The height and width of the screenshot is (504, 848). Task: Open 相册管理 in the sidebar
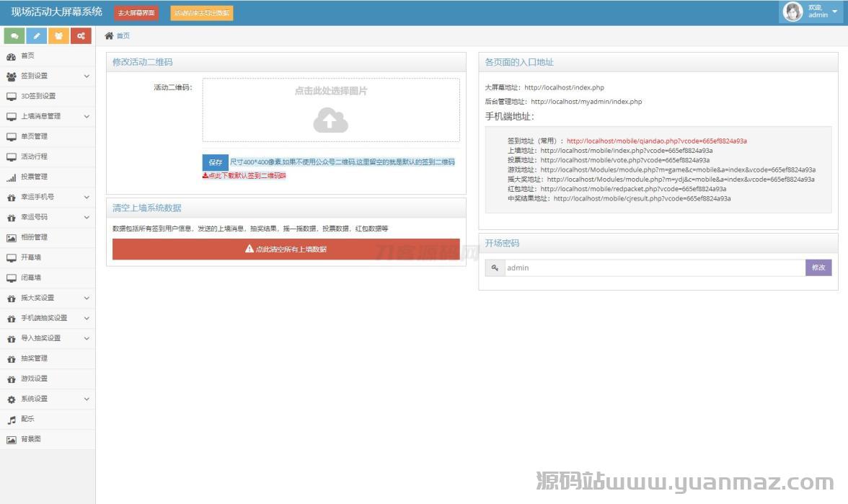pos(34,237)
